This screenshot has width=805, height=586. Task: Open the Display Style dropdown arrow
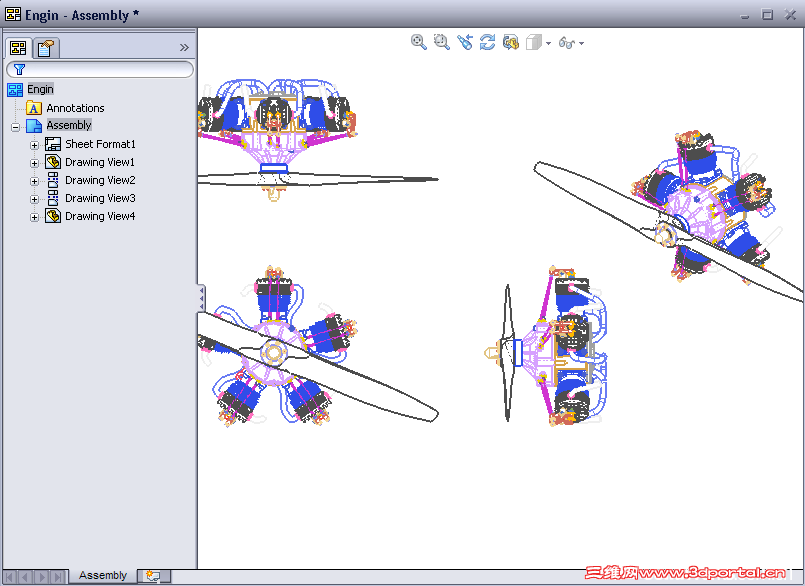tap(548, 44)
